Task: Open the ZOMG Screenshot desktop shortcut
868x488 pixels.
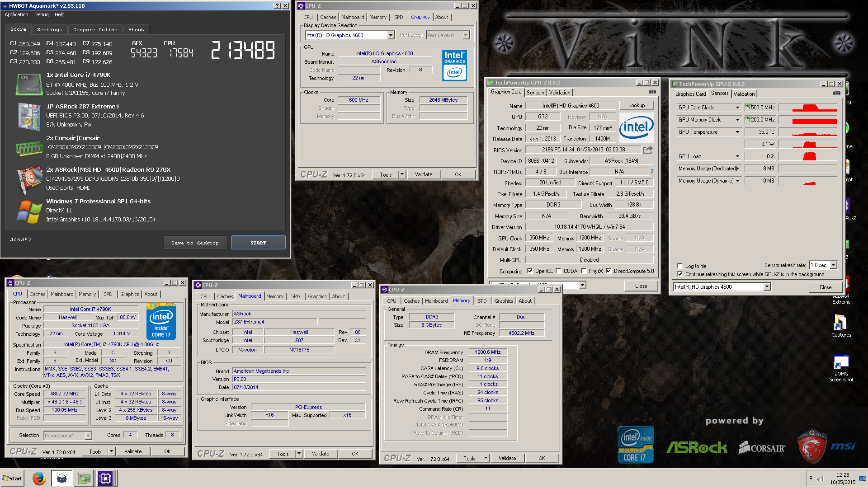Action: (841, 368)
